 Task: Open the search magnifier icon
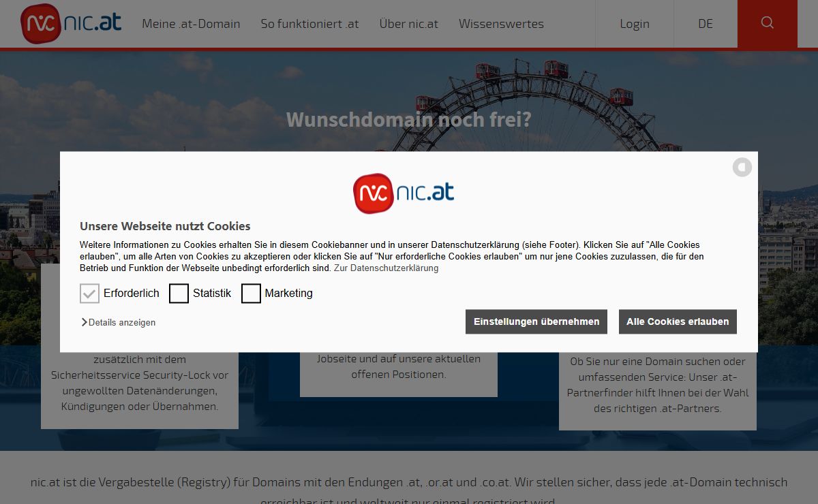[767, 23]
